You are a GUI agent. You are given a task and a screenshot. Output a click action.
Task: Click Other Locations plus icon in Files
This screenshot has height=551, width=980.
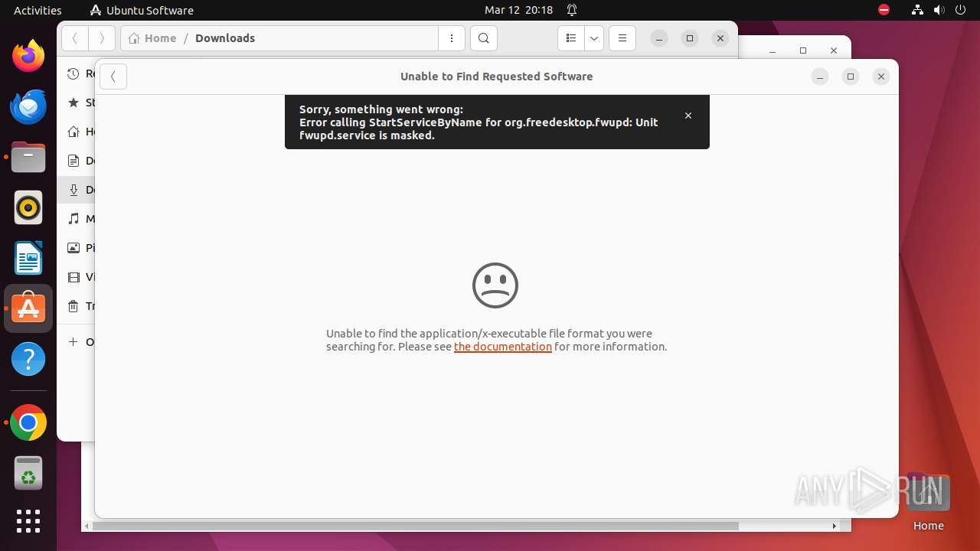pos(73,342)
